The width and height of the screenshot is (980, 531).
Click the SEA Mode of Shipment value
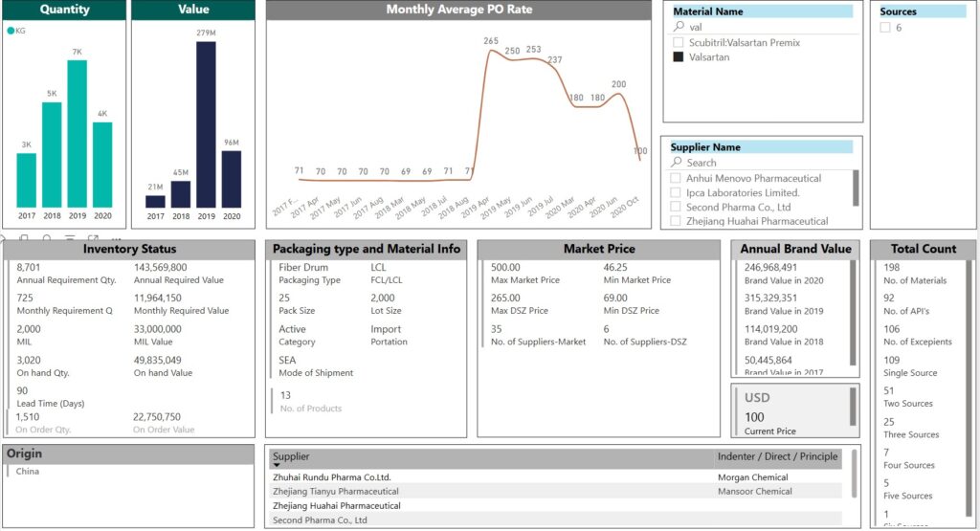tap(287, 360)
